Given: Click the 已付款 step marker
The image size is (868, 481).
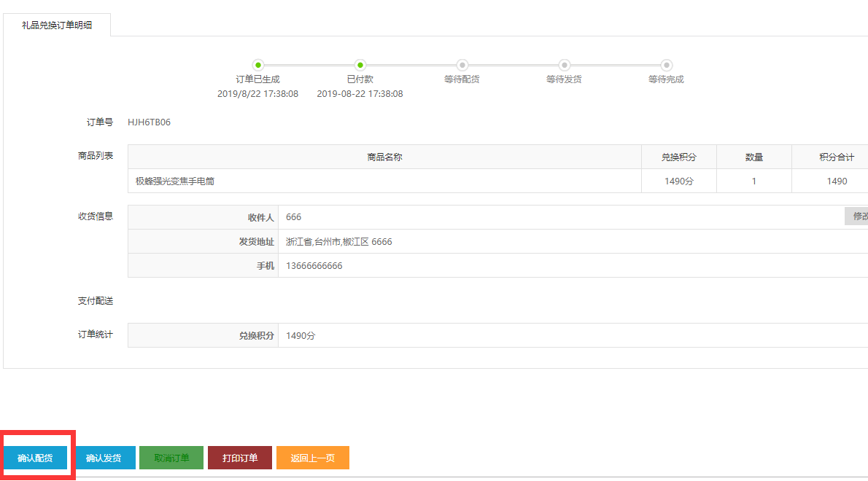Looking at the screenshot, I should coord(360,66).
